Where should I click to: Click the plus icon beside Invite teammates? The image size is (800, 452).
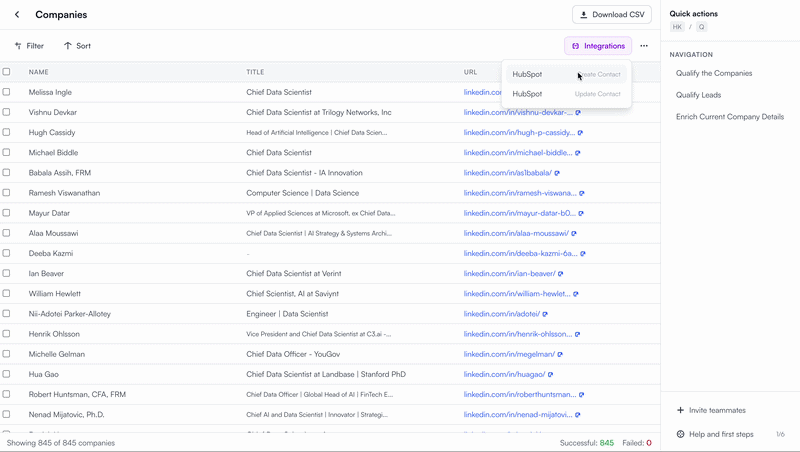[x=680, y=410]
